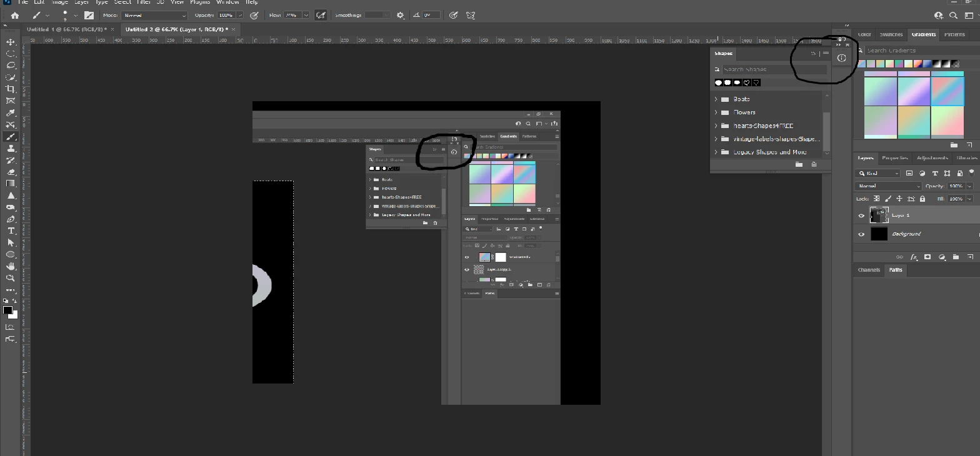Open brush Opacity slider arrow
The image size is (980, 456).
(240, 16)
